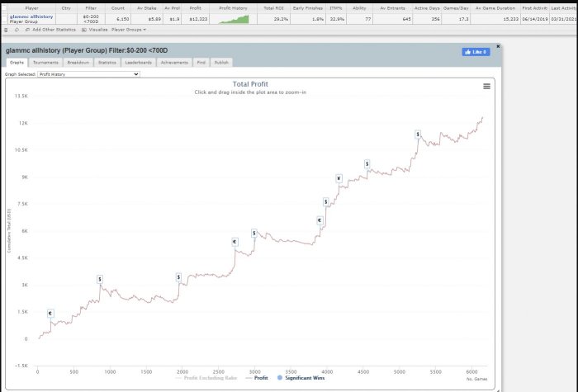The height and width of the screenshot is (392, 578).
Task: Open the Visualize option
Action: [x=95, y=30]
